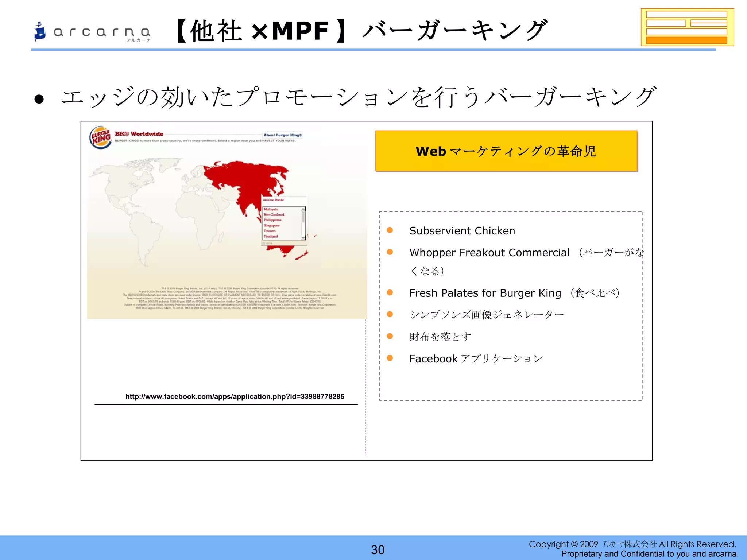The image size is (747, 560).
Task: Click the close control under the country list
Action: point(268,243)
